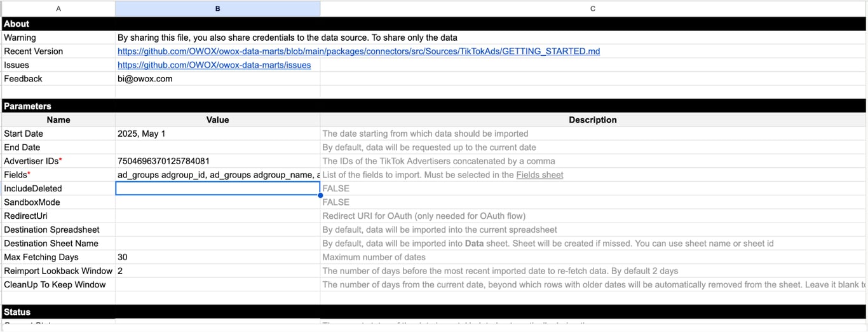Click description about imported into current spreadsheet

(440, 230)
